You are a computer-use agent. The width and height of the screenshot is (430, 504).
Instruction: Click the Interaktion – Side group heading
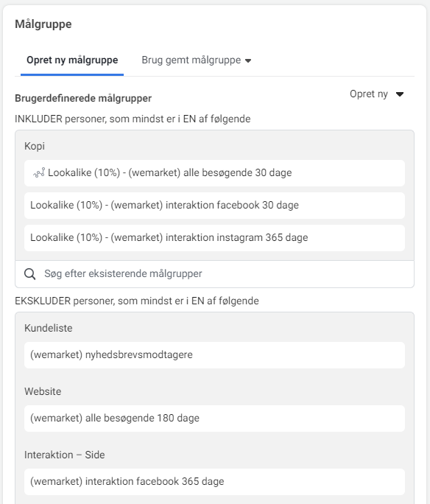(65, 455)
